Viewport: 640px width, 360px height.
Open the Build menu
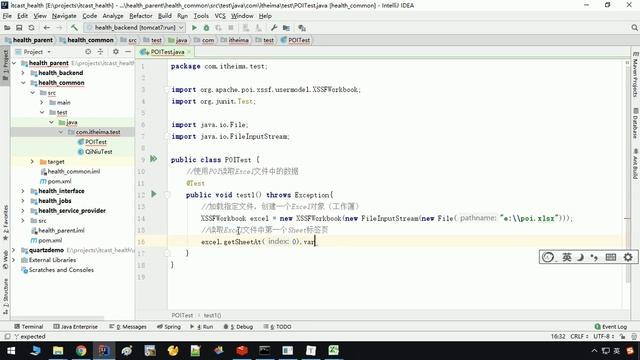164,16
